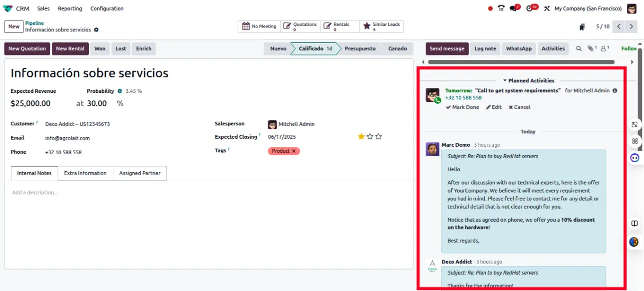Mark the planned call activity as done
The height and width of the screenshot is (291, 644).
point(462,107)
